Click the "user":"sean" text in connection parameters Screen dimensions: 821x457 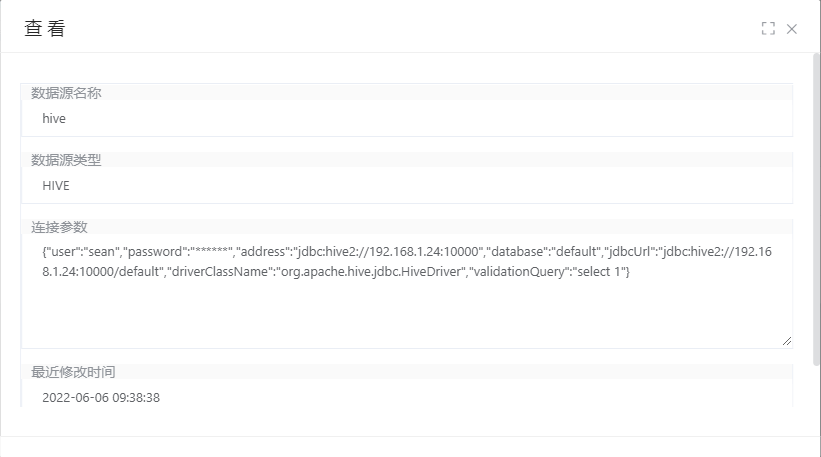81,252
